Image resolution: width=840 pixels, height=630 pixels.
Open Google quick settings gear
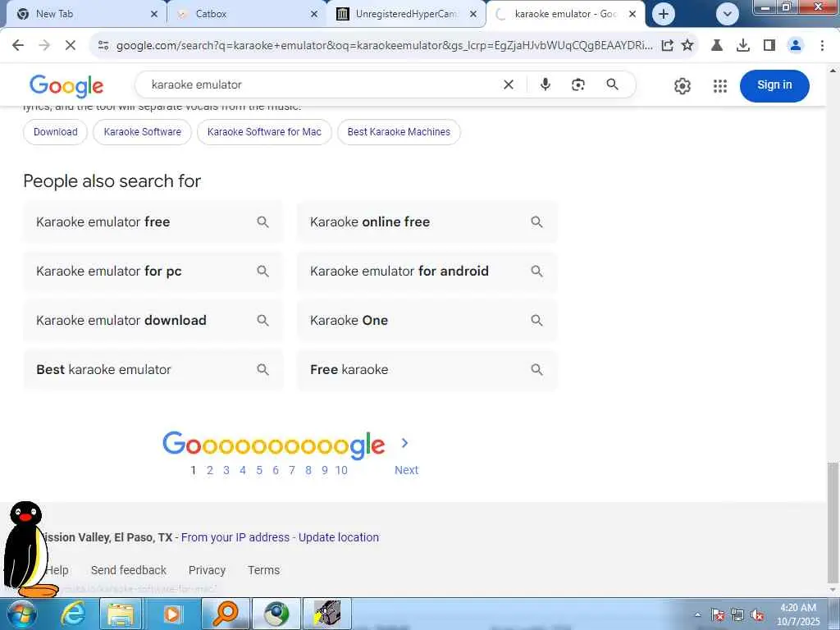(682, 85)
